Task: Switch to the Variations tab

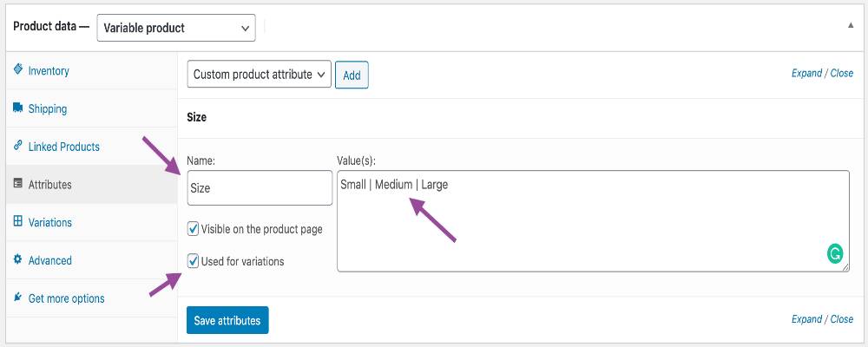Action: [49, 222]
